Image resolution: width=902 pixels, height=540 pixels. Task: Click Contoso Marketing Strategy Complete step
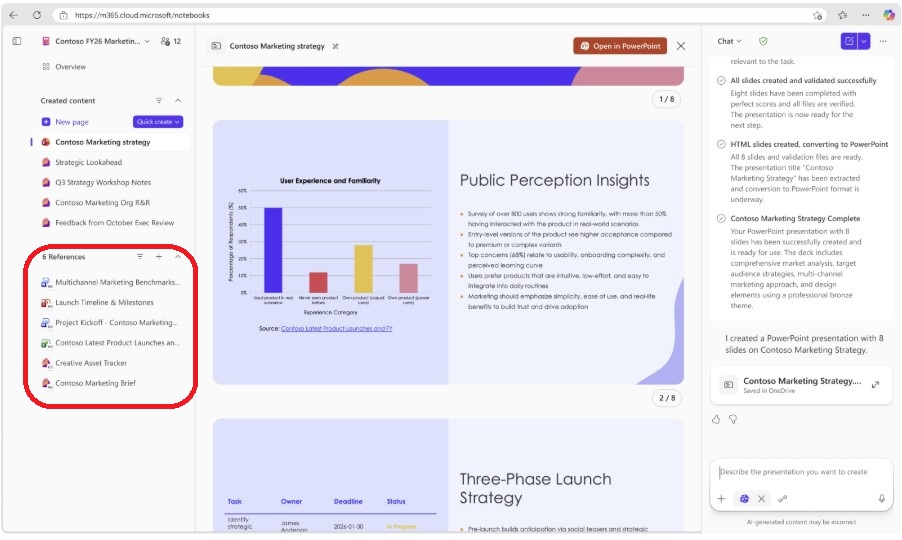(x=796, y=219)
